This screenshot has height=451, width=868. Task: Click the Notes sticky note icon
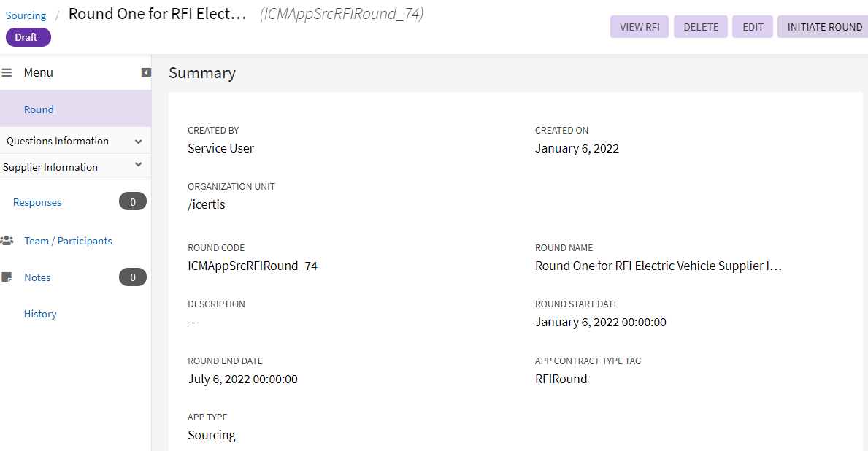[7, 277]
